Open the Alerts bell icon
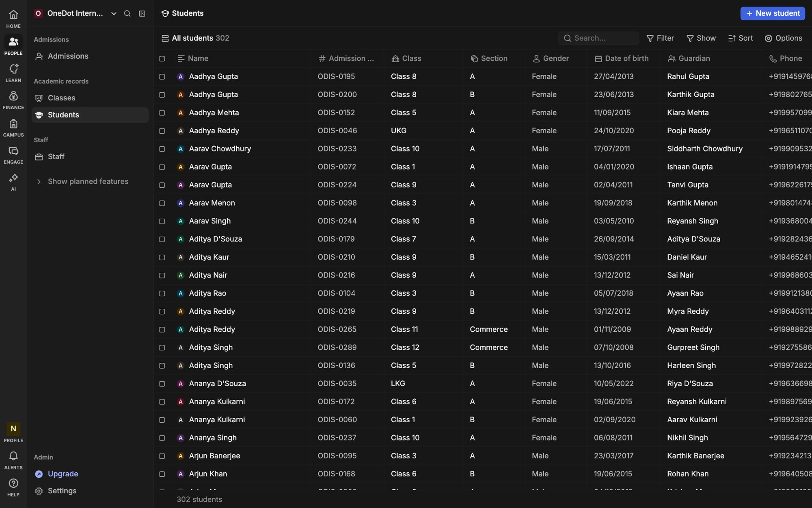This screenshot has width=812, height=508. [13, 456]
